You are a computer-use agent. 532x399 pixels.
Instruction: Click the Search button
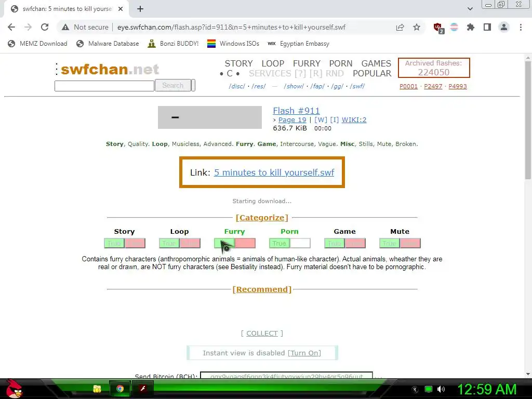coord(172,86)
